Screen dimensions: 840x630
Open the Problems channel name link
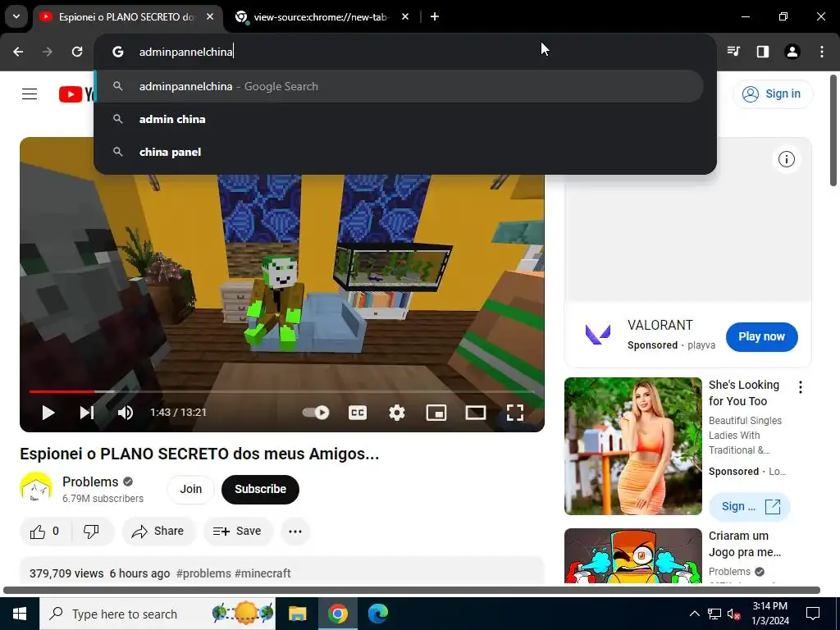[x=90, y=482]
